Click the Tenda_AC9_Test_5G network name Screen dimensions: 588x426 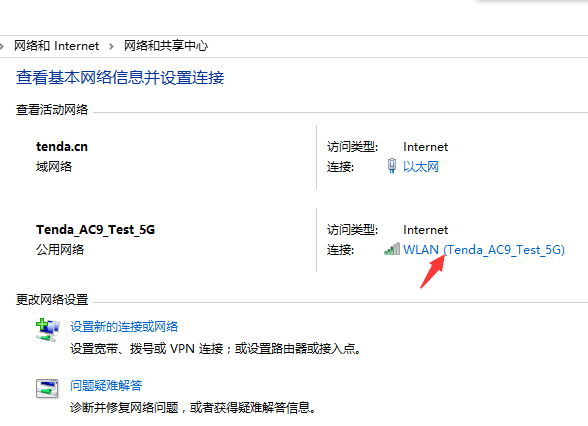95,230
